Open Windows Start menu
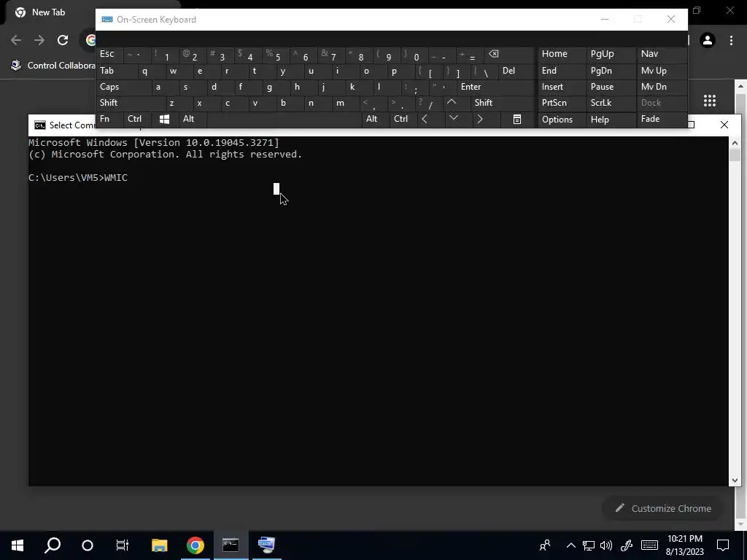 click(18, 545)
